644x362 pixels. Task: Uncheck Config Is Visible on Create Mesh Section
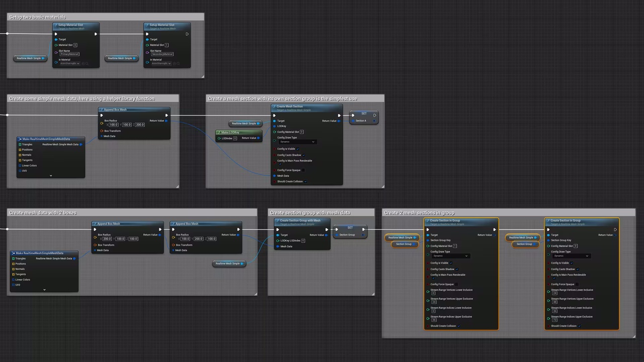pyautogui.click(x=298, y=149)
